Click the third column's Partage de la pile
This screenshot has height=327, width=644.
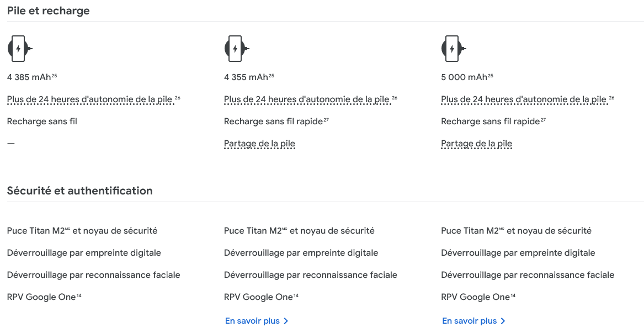tap(476, 144)
